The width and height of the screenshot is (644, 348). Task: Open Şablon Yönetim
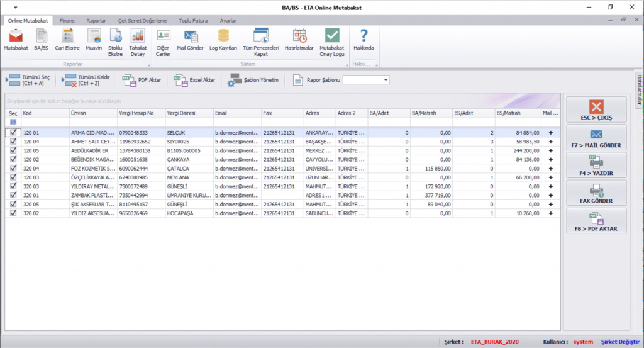pos(253,80)
